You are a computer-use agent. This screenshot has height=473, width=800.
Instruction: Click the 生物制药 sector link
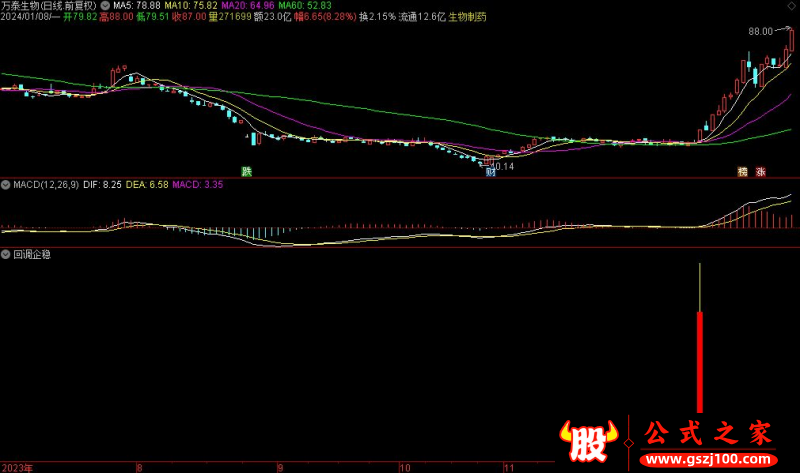[467, 18]
